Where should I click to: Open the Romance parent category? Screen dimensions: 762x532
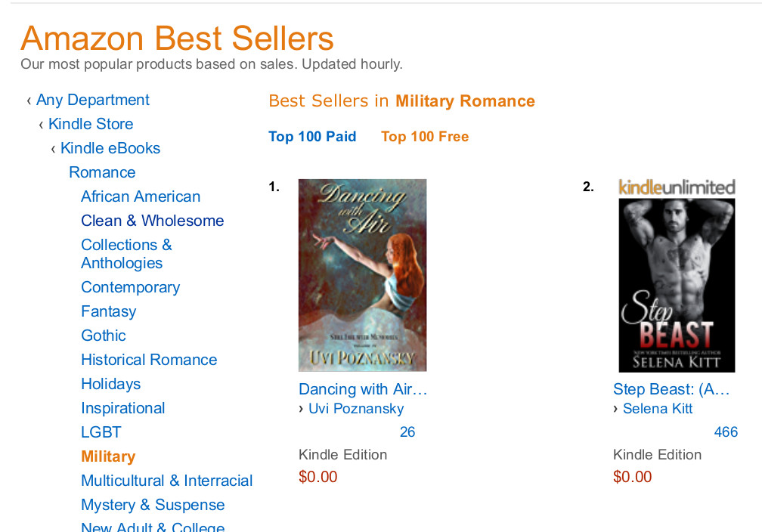click(x=102, y=173)
